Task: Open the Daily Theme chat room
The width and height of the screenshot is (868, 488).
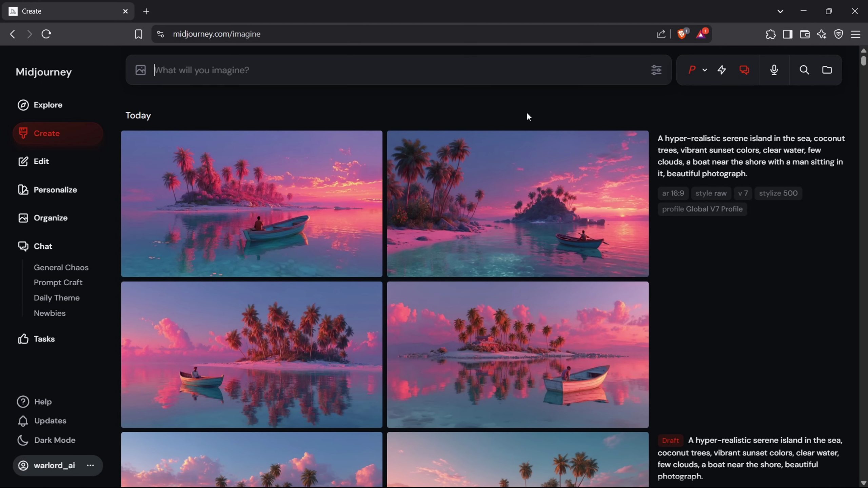Action: point(57,298)
